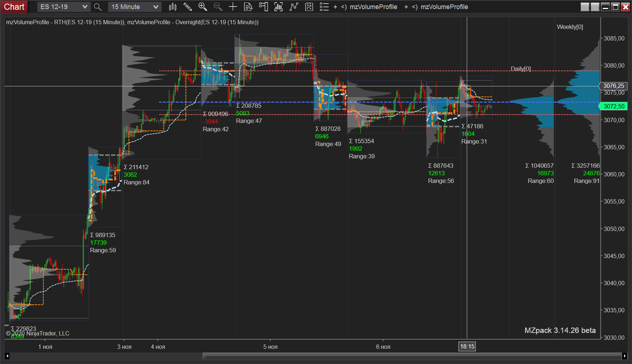Open the drawing tools pencil
This screenshot has width=632, height=364.
click(188, 7)
